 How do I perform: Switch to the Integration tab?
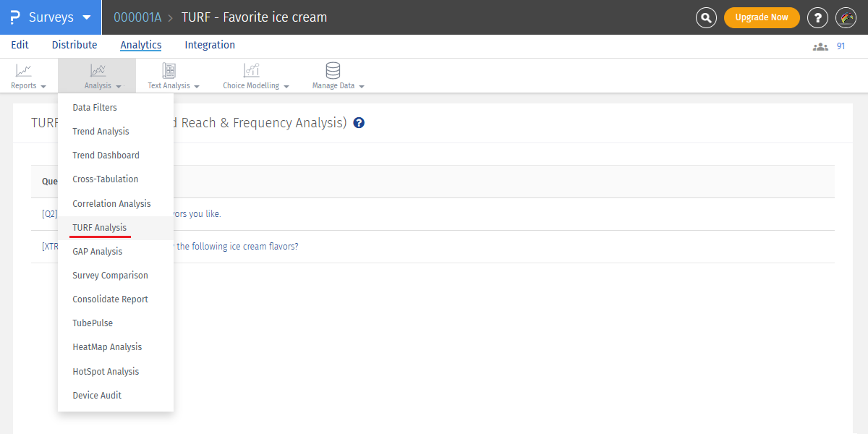(210, 45)
